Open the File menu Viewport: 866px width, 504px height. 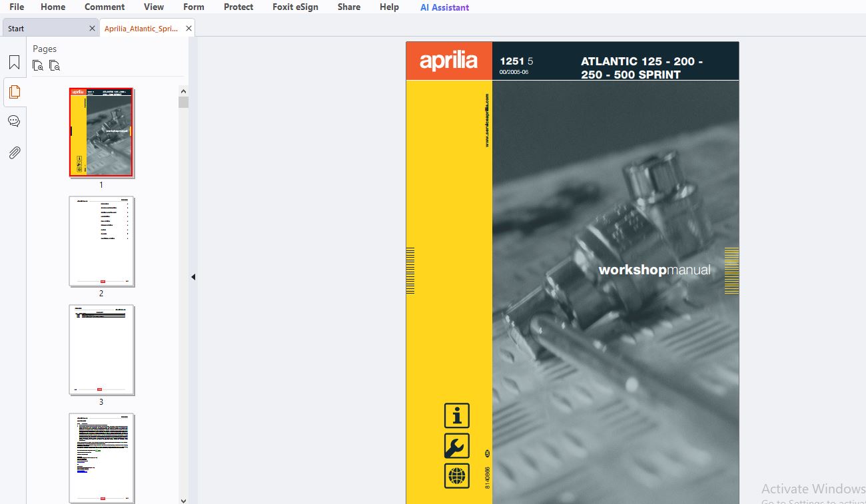[17, 7]
